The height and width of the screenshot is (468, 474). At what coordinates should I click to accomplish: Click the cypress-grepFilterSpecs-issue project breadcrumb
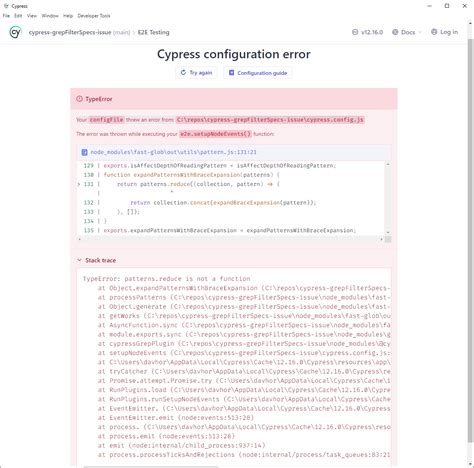click(70, 32)
